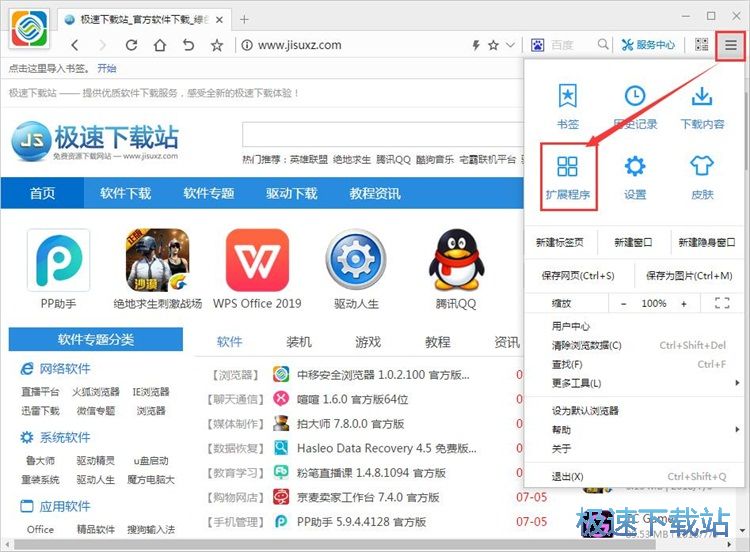Switch to the 游戏 list tab

pyautogui.click(x=368, y=342)
